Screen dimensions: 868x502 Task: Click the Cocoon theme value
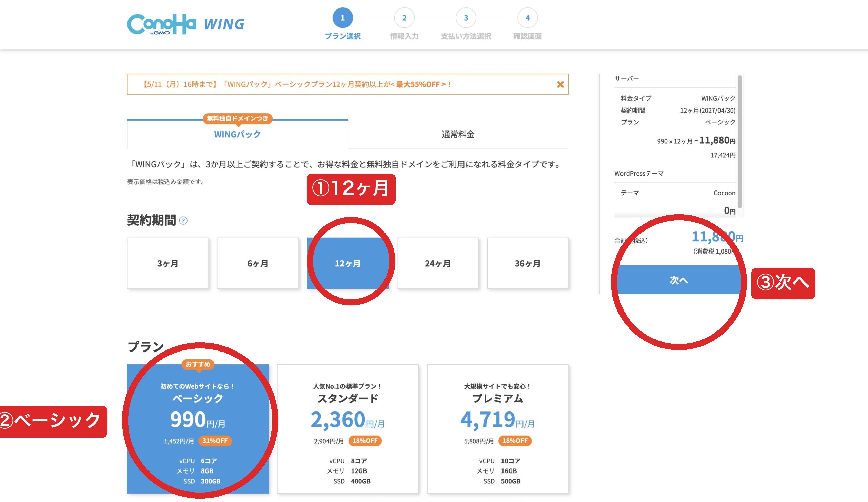tap(724, 193)
